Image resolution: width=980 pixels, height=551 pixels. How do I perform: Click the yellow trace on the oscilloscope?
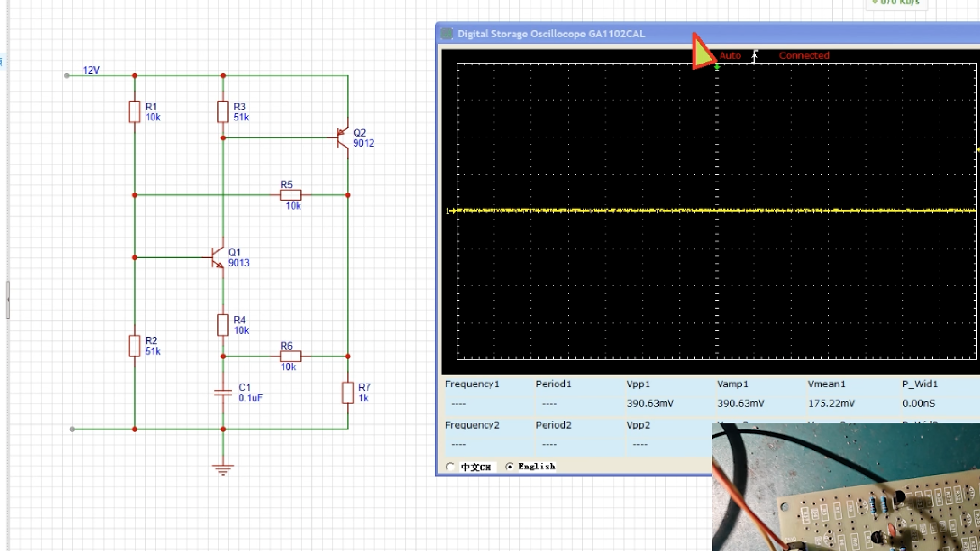coord(717,210)
